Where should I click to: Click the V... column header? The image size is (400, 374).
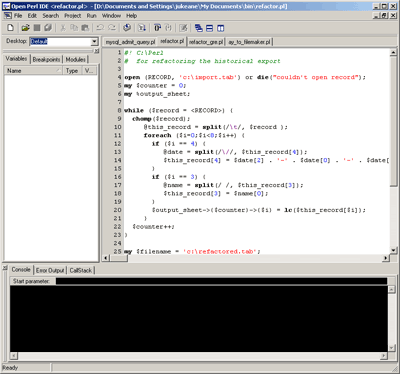pyautogui.click(x=89, y=71)
